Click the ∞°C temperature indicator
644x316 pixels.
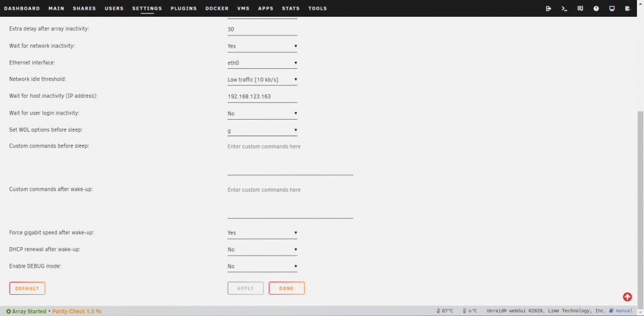[470, 311]
